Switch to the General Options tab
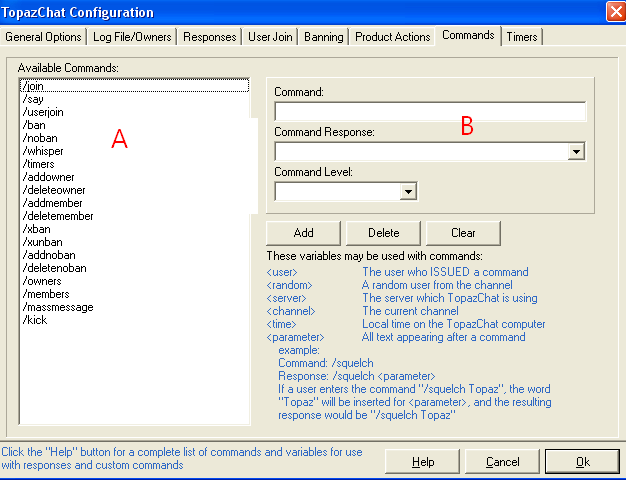 coord(43,37)
